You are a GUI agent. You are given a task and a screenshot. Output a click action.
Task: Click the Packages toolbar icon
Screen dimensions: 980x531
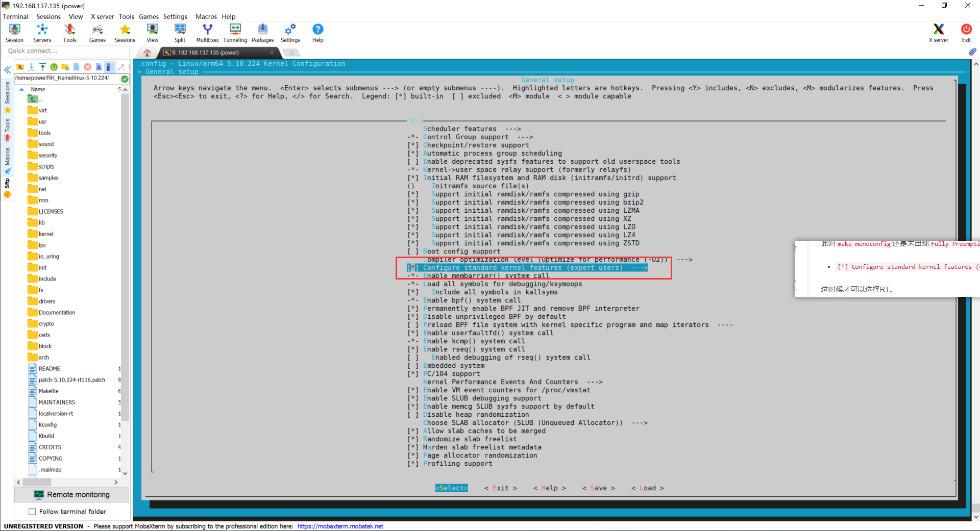tap(262, 33)
